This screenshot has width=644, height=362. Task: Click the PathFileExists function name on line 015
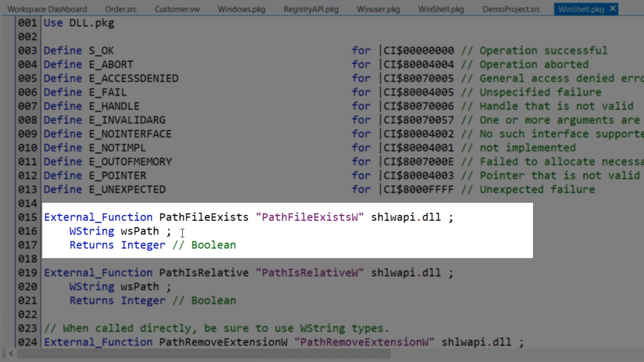click(204, 217)
